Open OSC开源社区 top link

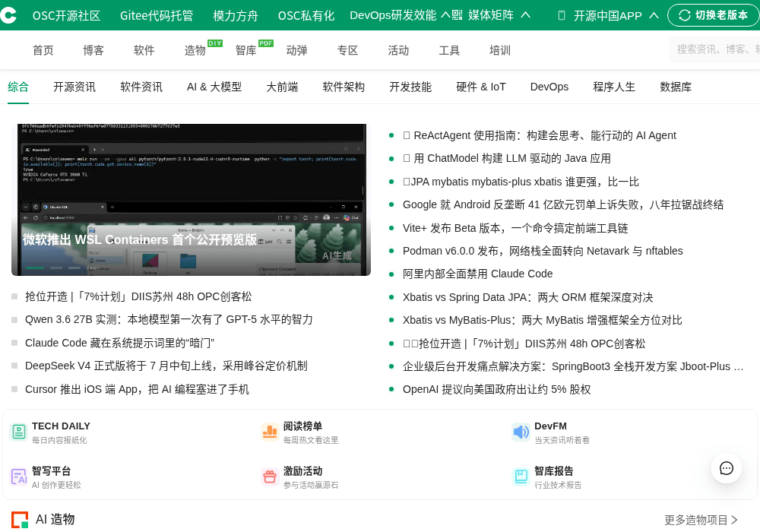[66, 15]
